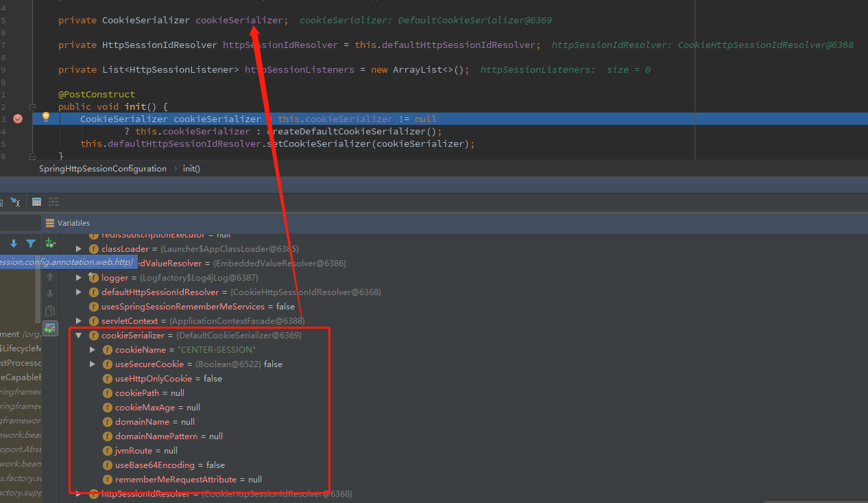This screenshot has width=868, height=503.
Task: Click the @PostConstruct annotation in the editor
Action: 97,94
